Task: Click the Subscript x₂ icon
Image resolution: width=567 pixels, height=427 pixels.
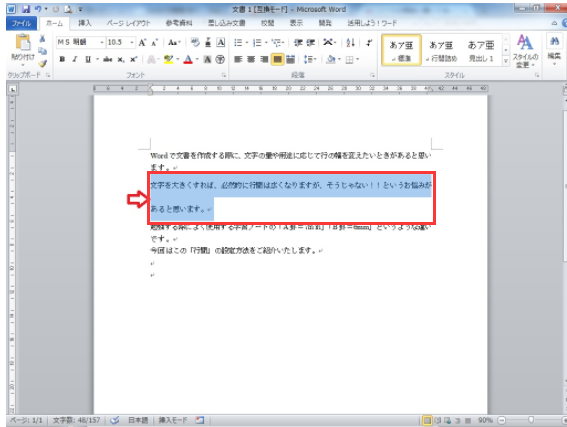Action: click(121, 59)
